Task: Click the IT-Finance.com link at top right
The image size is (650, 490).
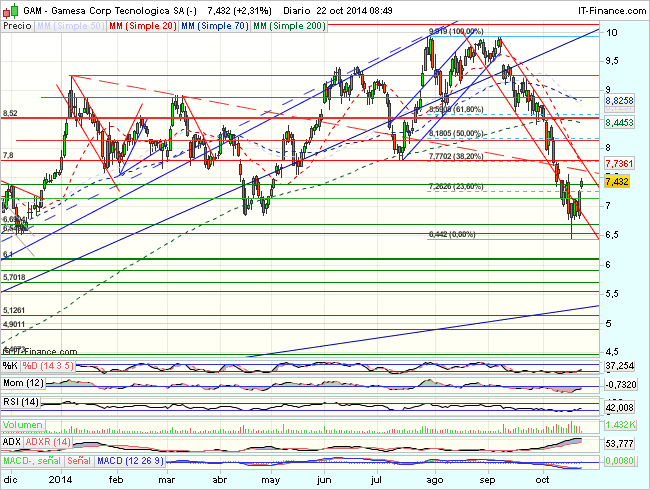Action: [x=612, y=11]
